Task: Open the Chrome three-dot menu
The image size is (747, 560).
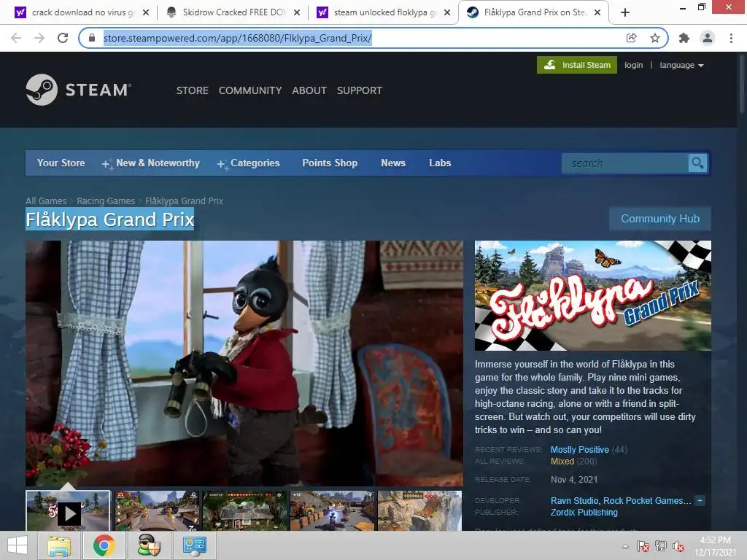Action: [x=731, y=38]
